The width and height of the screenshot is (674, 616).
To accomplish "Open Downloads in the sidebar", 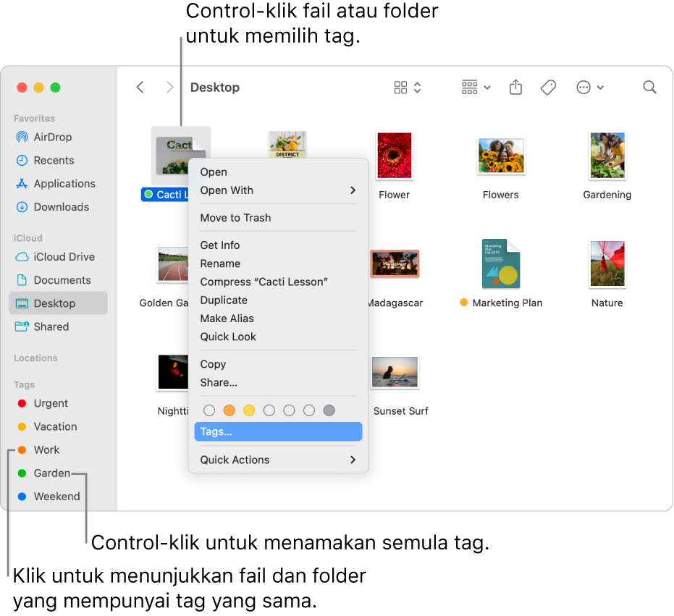I will click(x=52, y=207).
